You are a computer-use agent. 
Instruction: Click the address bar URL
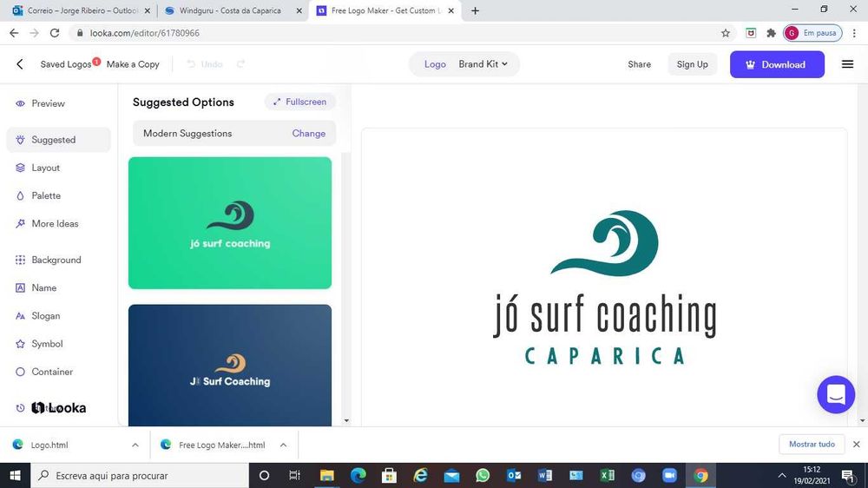pyautogui.click(x=144, y=33)
